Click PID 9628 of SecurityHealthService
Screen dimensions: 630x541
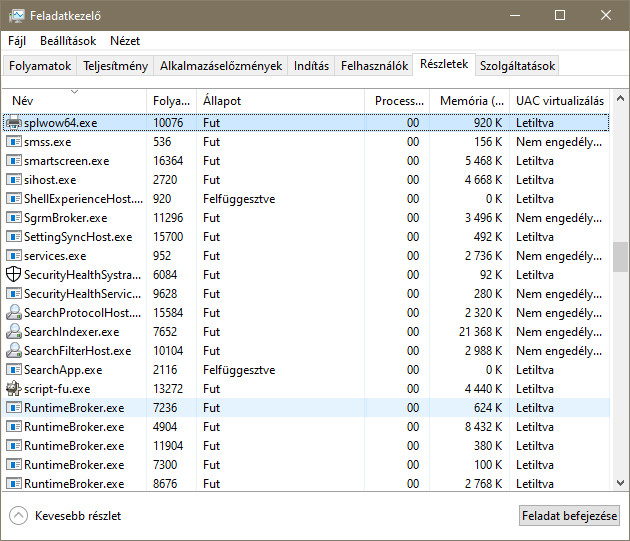pyautogui.click(x=165, y=293)
